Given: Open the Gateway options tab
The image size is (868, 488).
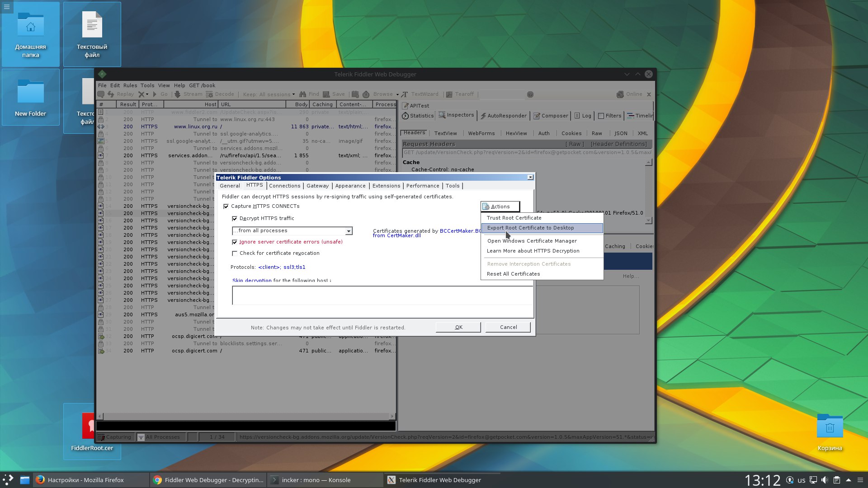Looking at the screenshot, I should pos(317,186).
